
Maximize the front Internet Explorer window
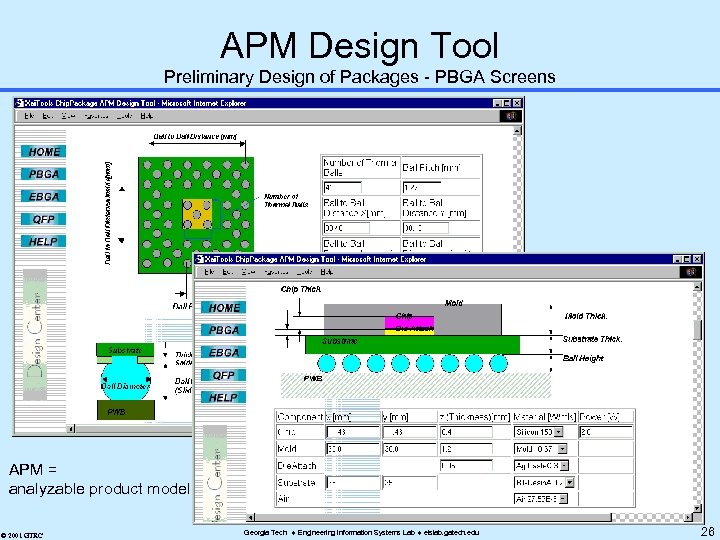[687, 259]
